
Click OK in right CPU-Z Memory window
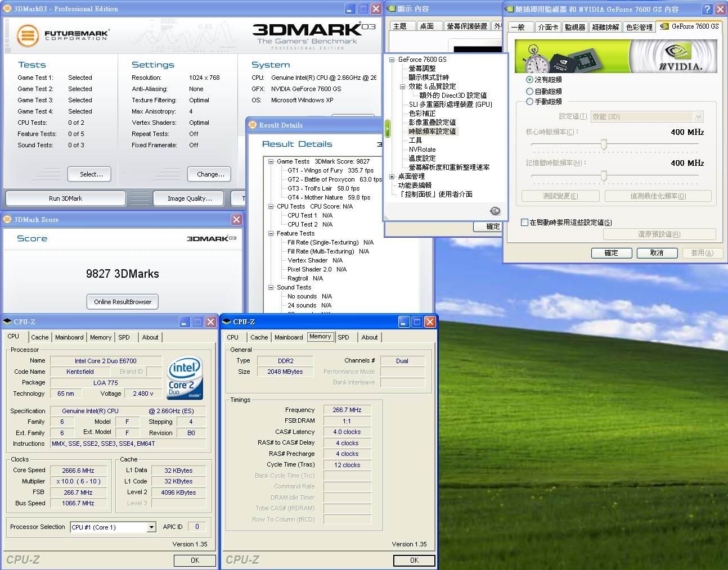click(x=414, y=560)
